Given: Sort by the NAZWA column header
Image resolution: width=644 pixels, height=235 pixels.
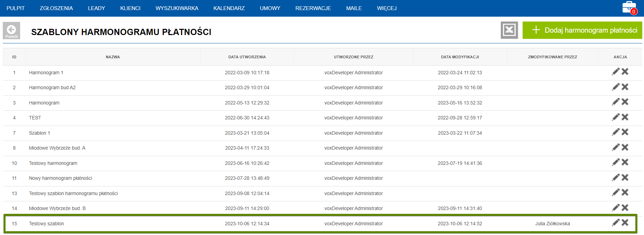Looking at the screenshot, I should click(x=113, y=57).
